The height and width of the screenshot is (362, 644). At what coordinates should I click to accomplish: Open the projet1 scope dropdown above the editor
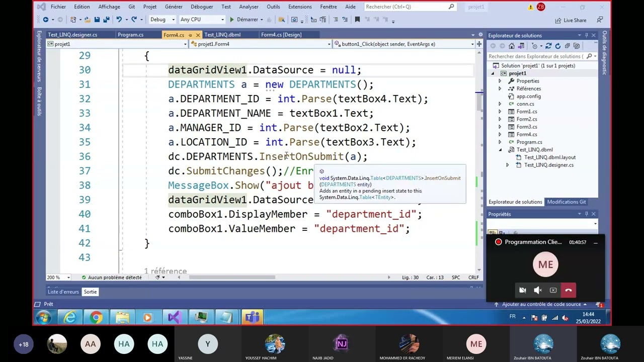pos(117,44)
